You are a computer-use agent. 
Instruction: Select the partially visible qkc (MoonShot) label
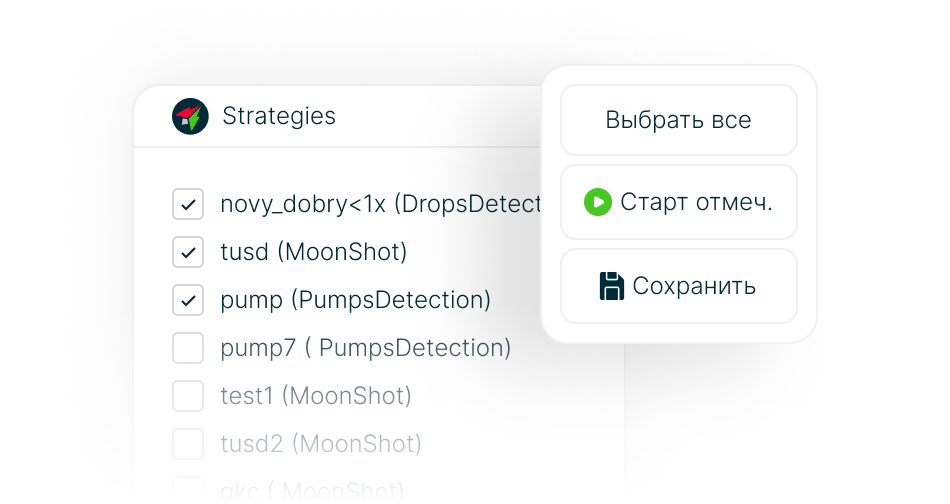pos(312,491)
